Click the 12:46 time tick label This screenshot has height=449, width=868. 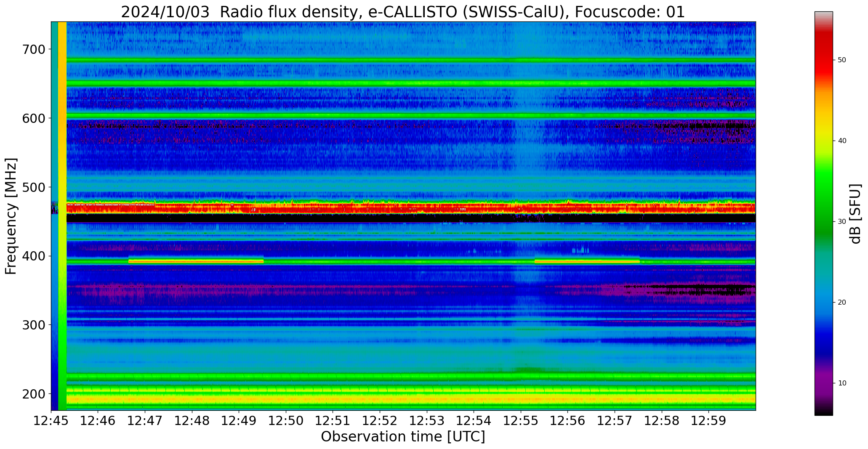tap(98, 421)
